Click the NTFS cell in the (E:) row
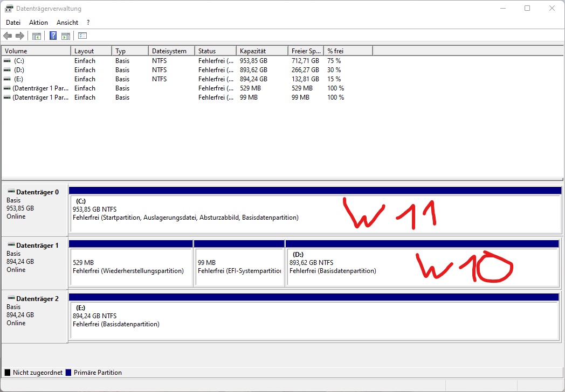Image resolution: width=565 pixels, height=392 pixels. click(159, 79)
